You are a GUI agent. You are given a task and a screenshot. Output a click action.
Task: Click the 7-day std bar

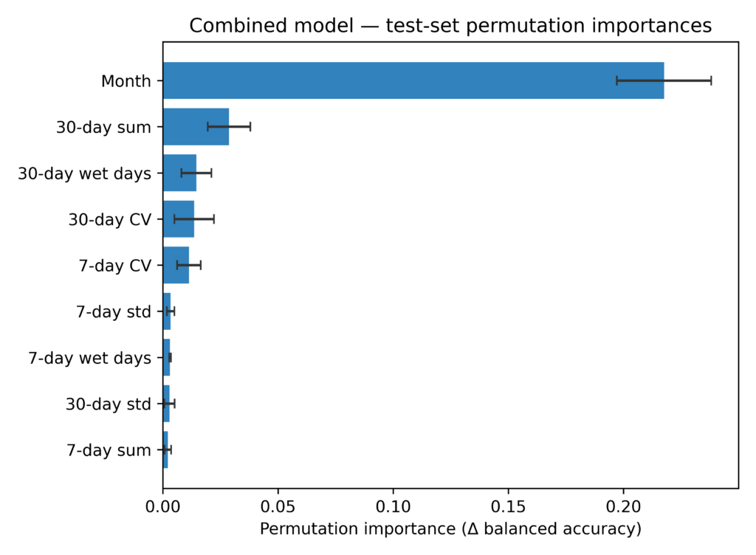click(167, 311)
